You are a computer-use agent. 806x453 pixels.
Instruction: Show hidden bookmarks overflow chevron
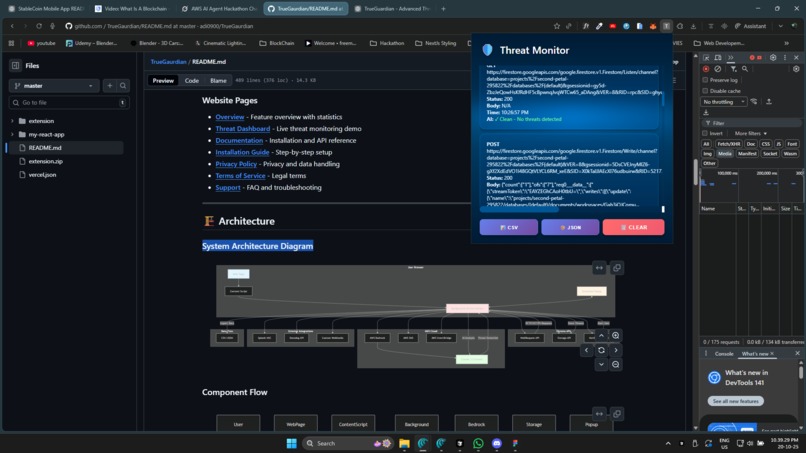[x=786, y=43]
